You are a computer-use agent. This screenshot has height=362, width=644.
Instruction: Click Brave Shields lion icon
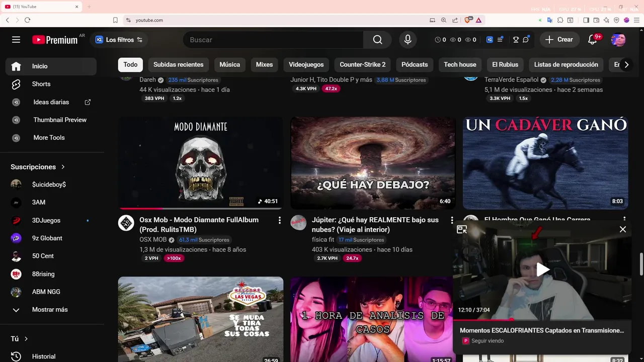(468, 20)
